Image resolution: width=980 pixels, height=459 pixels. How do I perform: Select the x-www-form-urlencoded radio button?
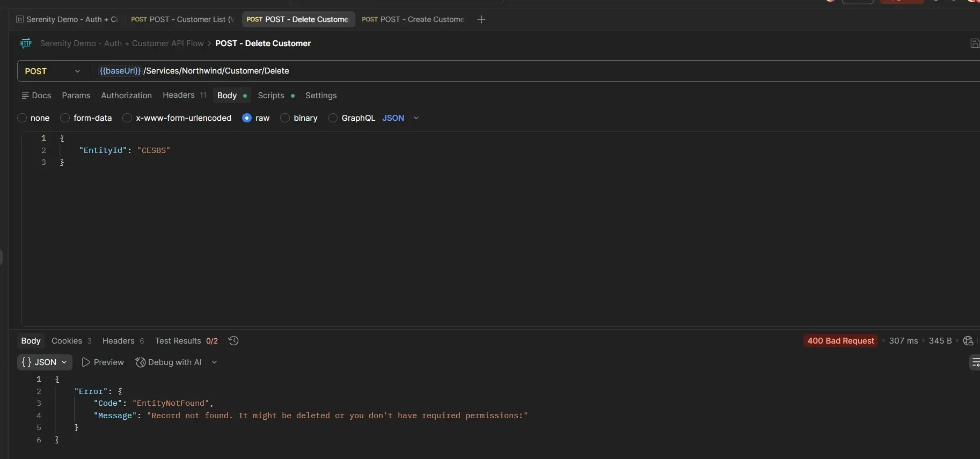(127, 118)
